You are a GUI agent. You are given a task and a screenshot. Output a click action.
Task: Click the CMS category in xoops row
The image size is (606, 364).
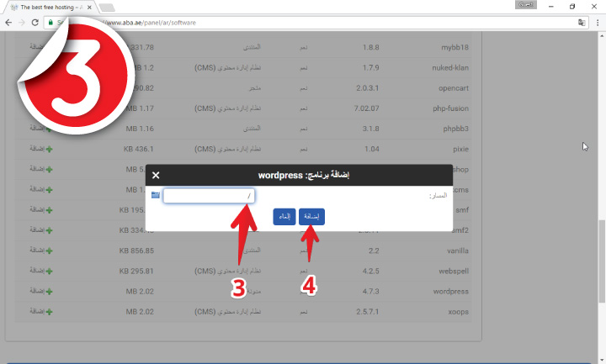click(227, 312)
